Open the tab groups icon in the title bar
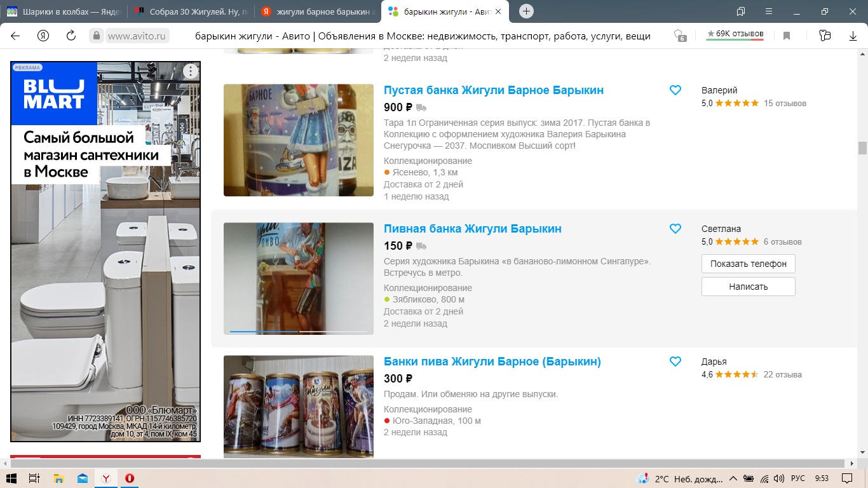The image size is (868, 488). point(740,11)
